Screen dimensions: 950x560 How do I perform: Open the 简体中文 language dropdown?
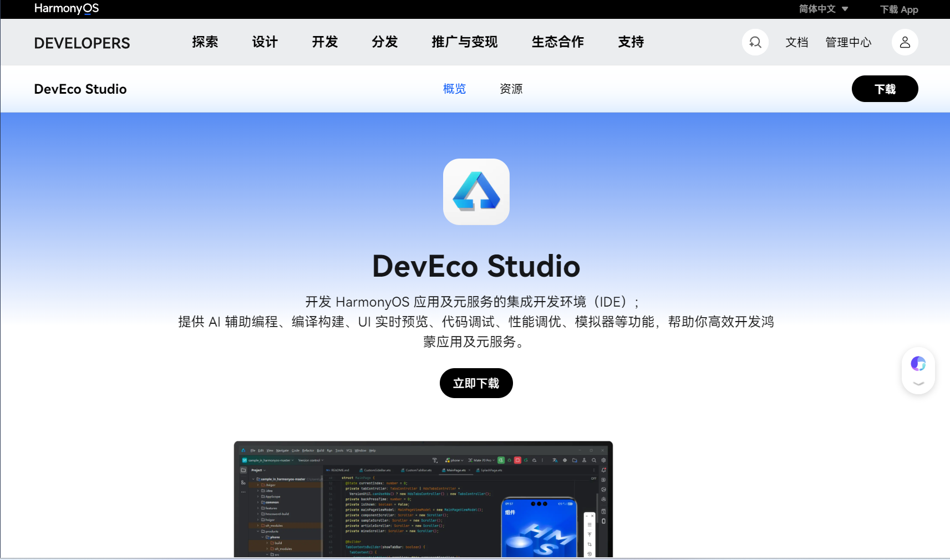click(824, 9)
